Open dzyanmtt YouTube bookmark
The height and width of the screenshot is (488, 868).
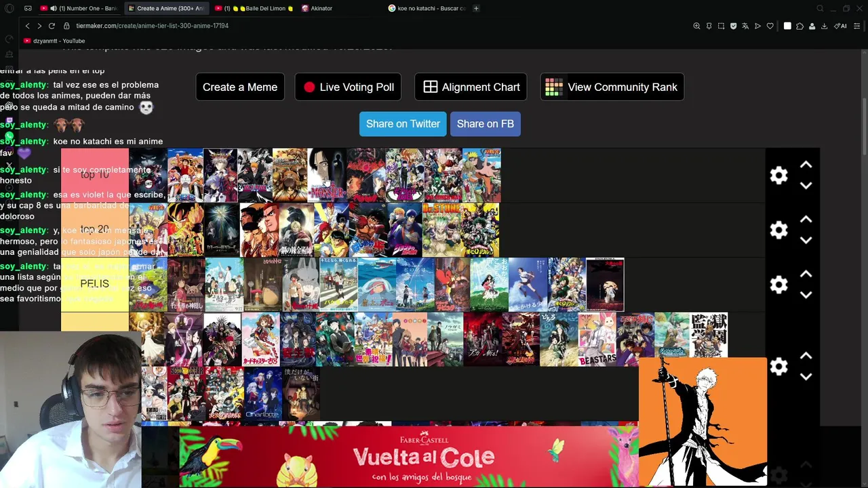(54, 41)
